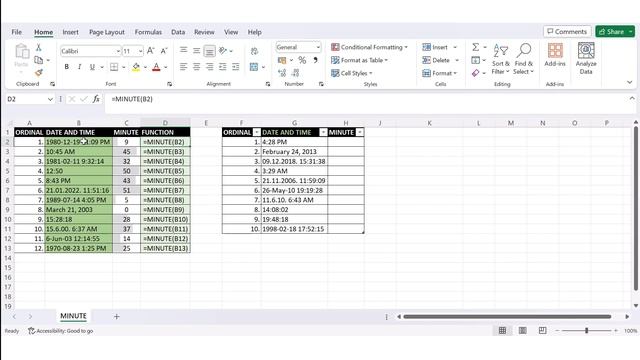Apply the yellow fill color
Viewport: 640px width, 360px height.
tap(136, 67)
